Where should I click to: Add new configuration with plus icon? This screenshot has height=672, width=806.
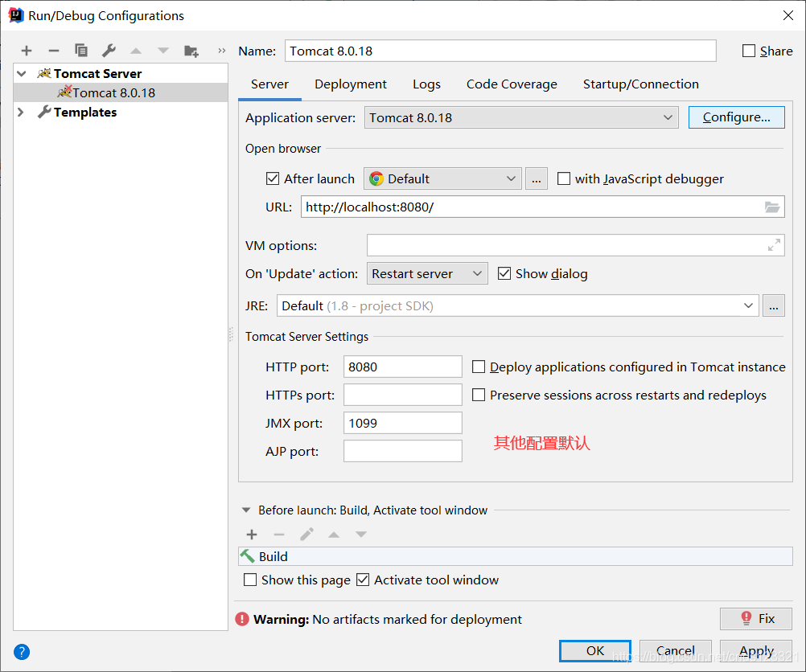pyautogui.click(x=27, y=51)
